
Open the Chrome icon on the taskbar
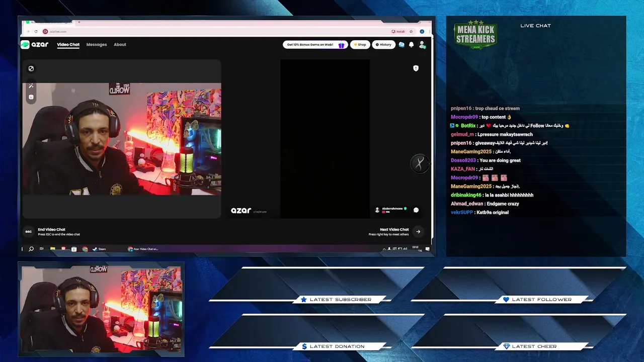[85, 249]
